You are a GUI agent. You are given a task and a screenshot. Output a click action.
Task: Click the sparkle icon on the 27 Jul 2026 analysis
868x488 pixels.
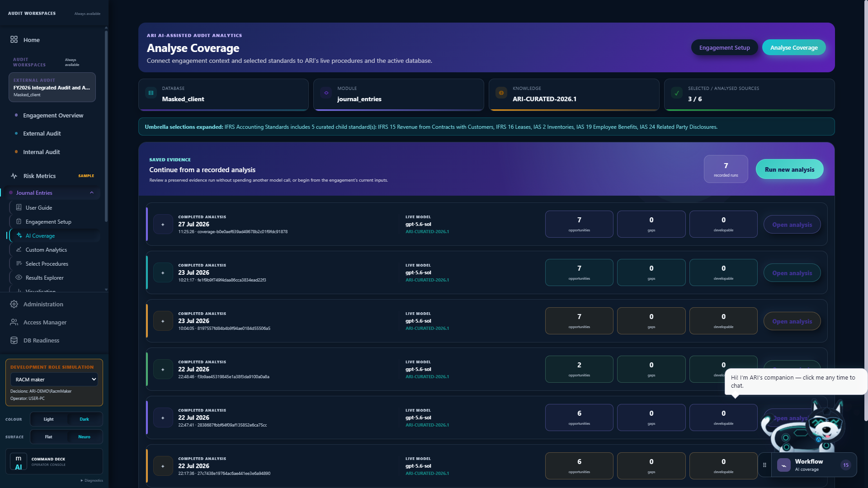(x=163, y=225)
